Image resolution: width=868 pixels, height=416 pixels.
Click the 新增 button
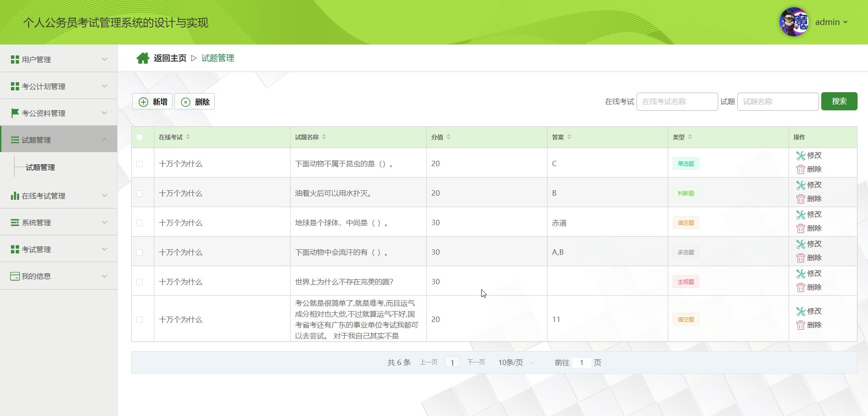(153, 102)
